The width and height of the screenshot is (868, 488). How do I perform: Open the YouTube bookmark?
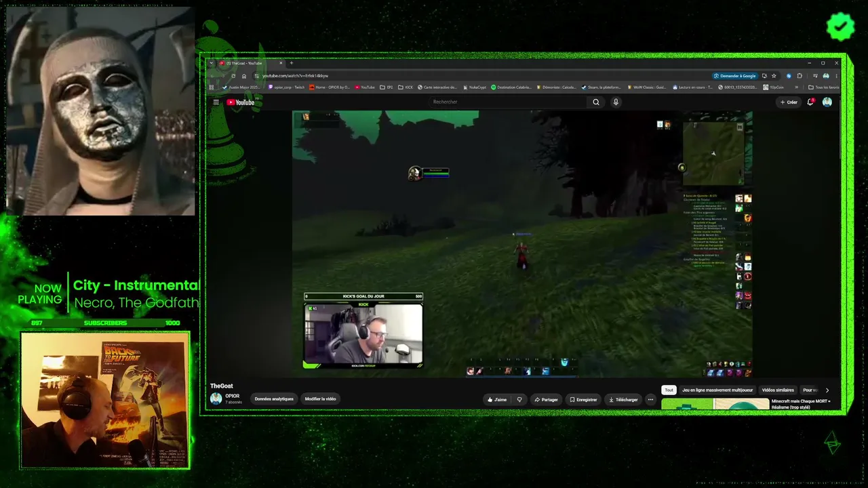(x=365, y=87)
